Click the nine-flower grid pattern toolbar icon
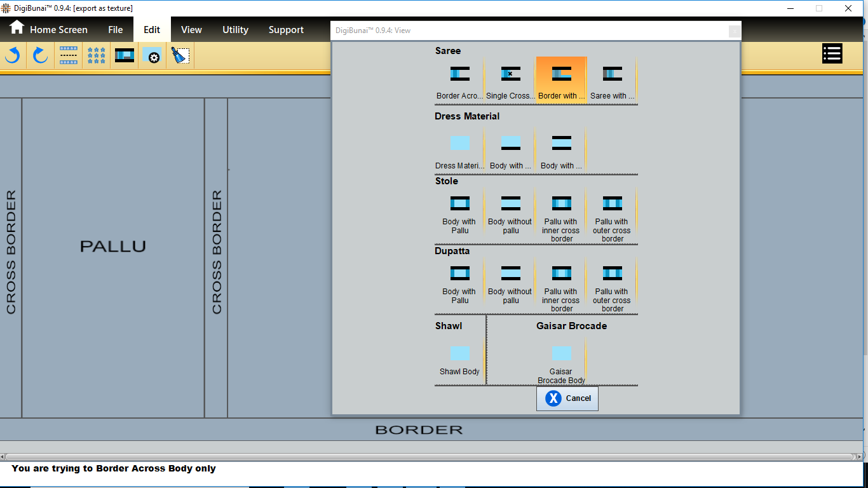This screenshot has height=488, width=868. coord(97,56)
